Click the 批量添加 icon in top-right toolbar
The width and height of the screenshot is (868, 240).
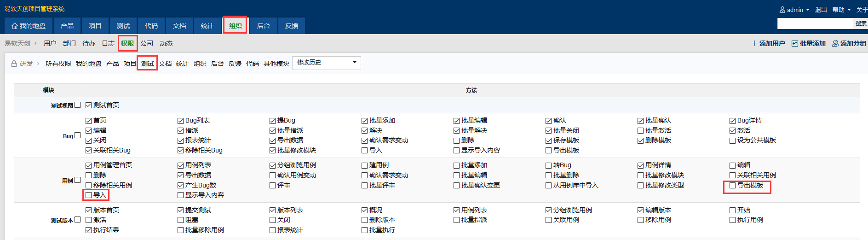click(794, 43)
